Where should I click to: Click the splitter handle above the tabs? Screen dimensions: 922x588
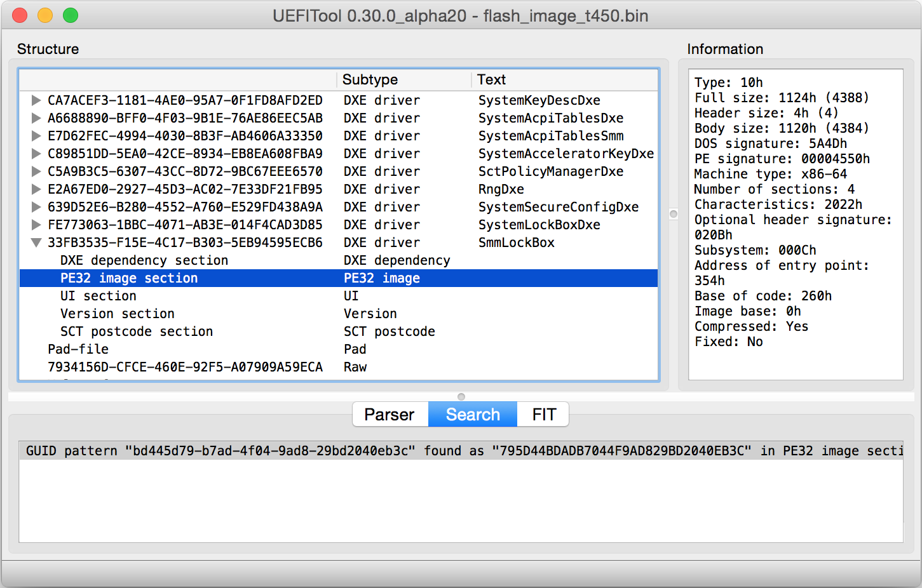(461, 397)
